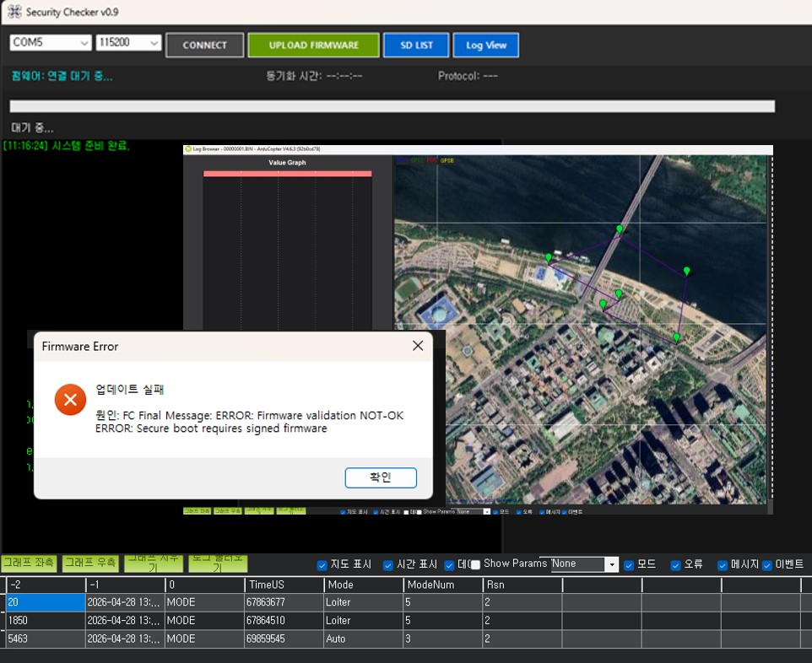The width and height of the screenshot is (812, 663).
Task: Expand the Show Params None dropdown
Action: (x=585, y=564)
